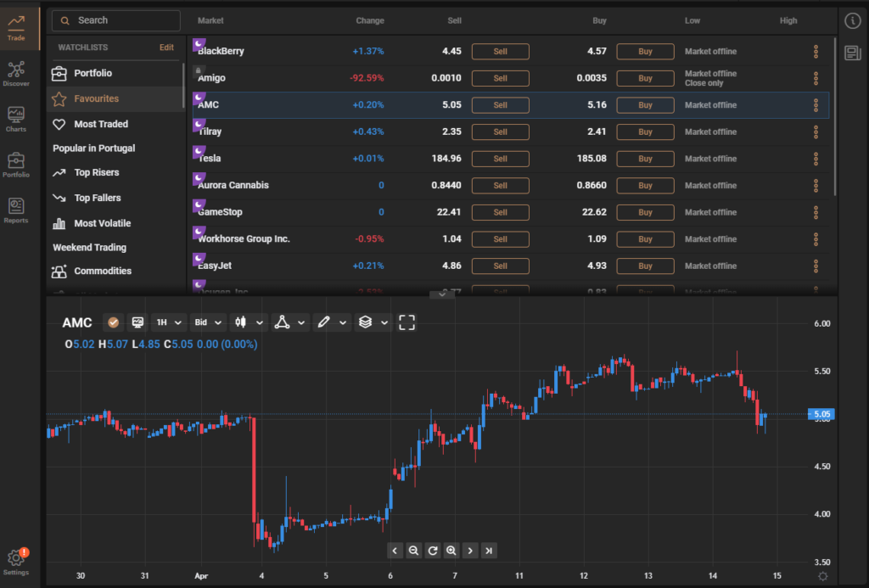Click the Search field at the top left
This screenshot has width=869, height=588.
coord(115,20)
